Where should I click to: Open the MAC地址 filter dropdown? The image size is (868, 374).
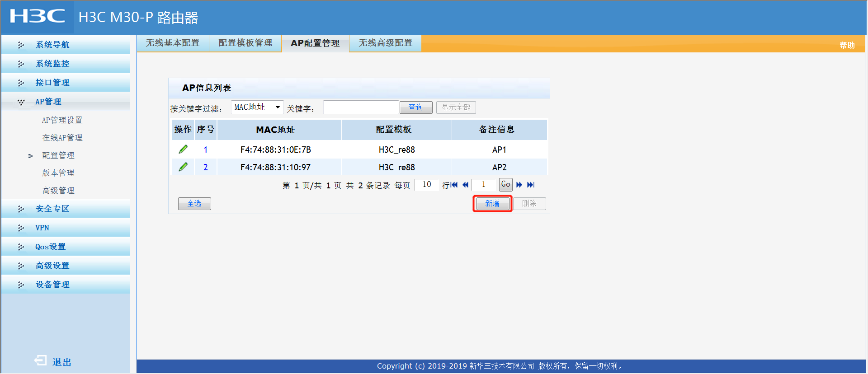(257, 107)
